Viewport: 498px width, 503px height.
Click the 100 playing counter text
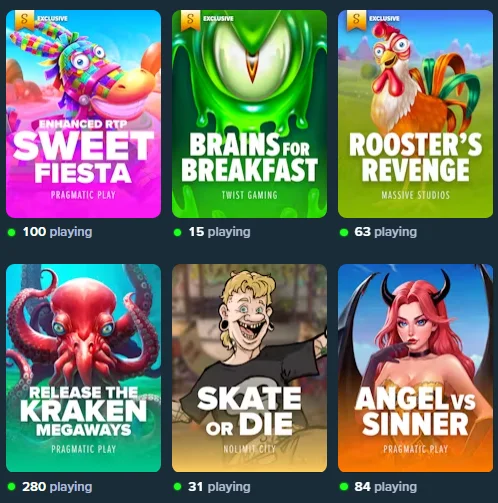pos(57,232)
